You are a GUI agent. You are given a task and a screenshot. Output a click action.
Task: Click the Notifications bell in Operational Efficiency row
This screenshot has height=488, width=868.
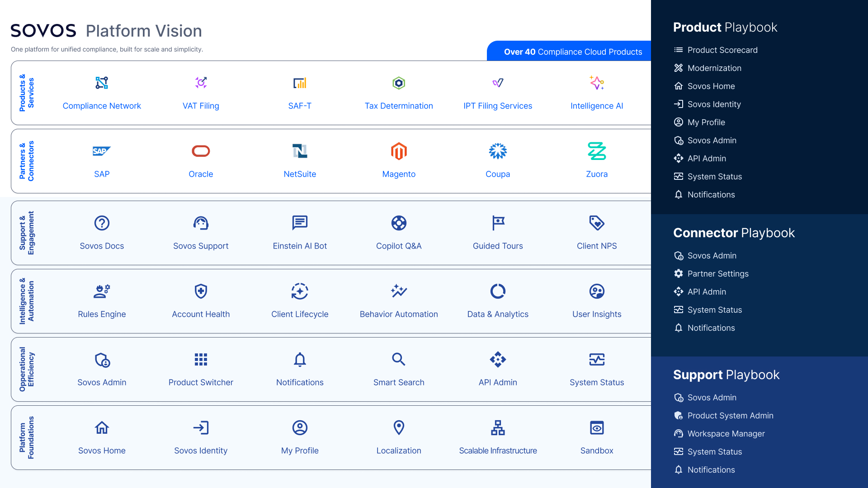tap(300, 359)
